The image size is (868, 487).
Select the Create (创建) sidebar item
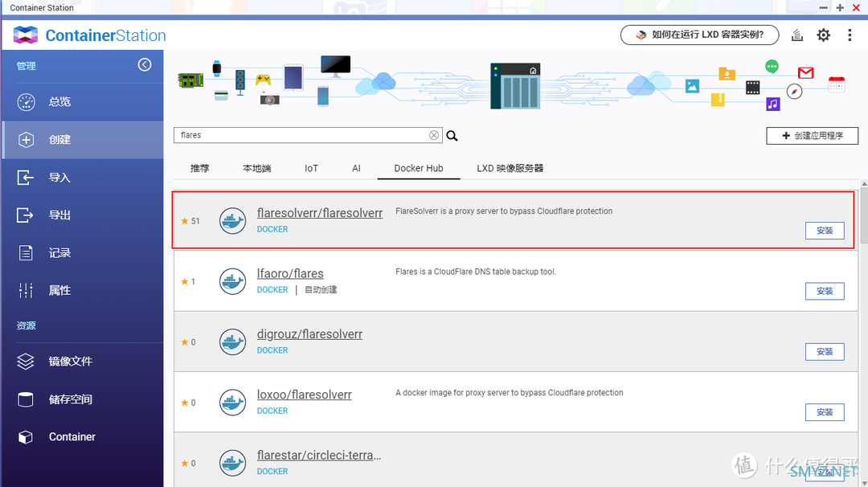[x=83, y=140]
